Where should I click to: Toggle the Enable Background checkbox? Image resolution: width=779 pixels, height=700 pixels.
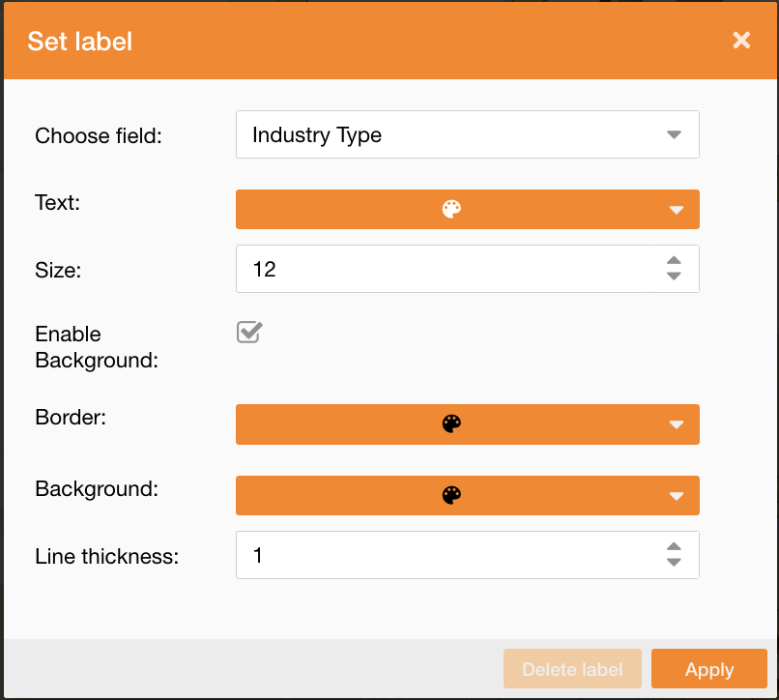pos(249,332)
